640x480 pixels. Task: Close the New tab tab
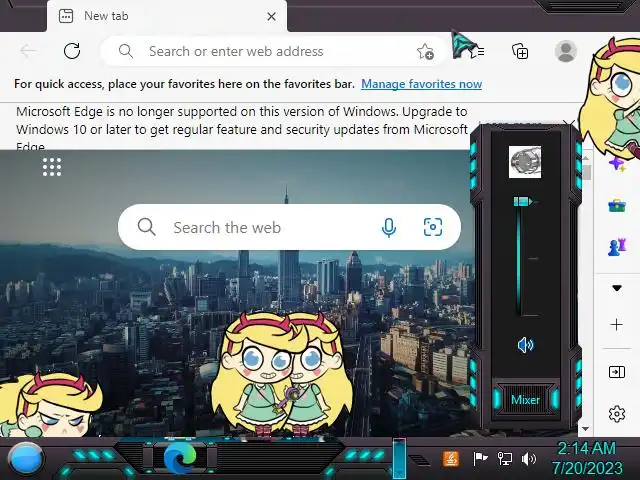coord(271,17)
